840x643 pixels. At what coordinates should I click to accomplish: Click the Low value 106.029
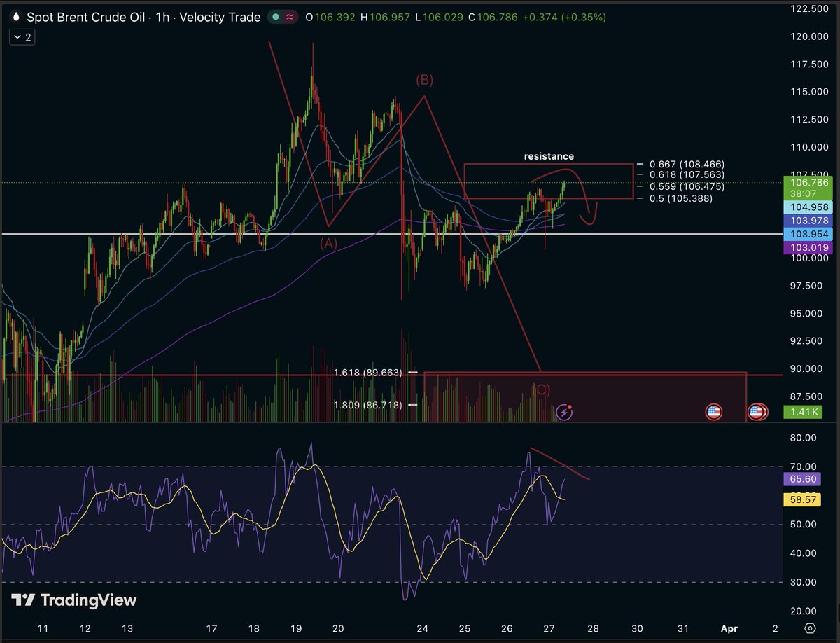(443, 17)
